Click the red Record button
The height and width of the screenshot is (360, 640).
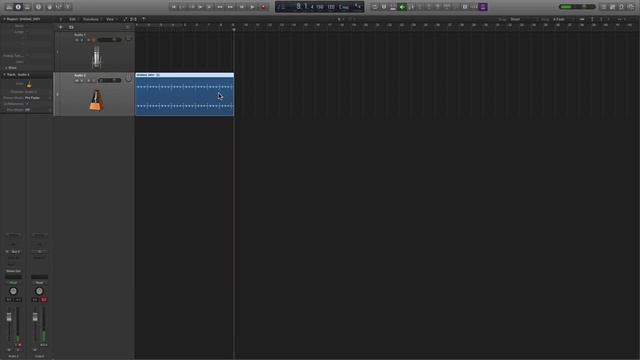pyautogui.click(x=264, y=7)
